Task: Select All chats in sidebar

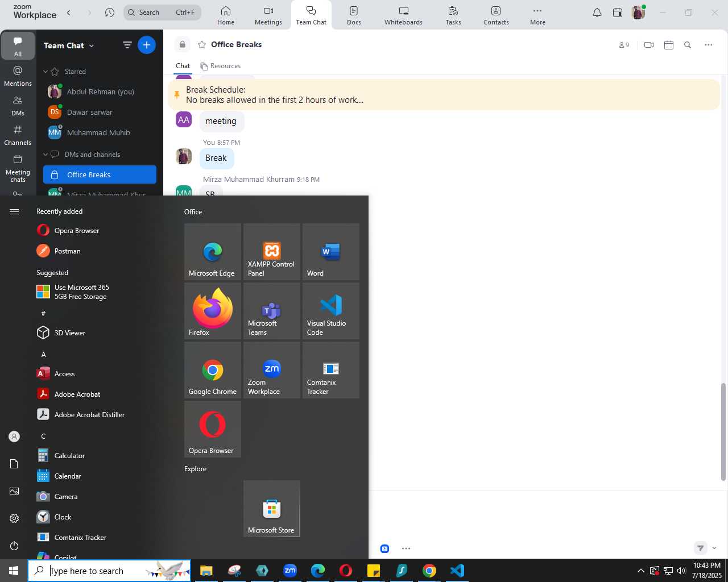Action: tap(18, 45)
